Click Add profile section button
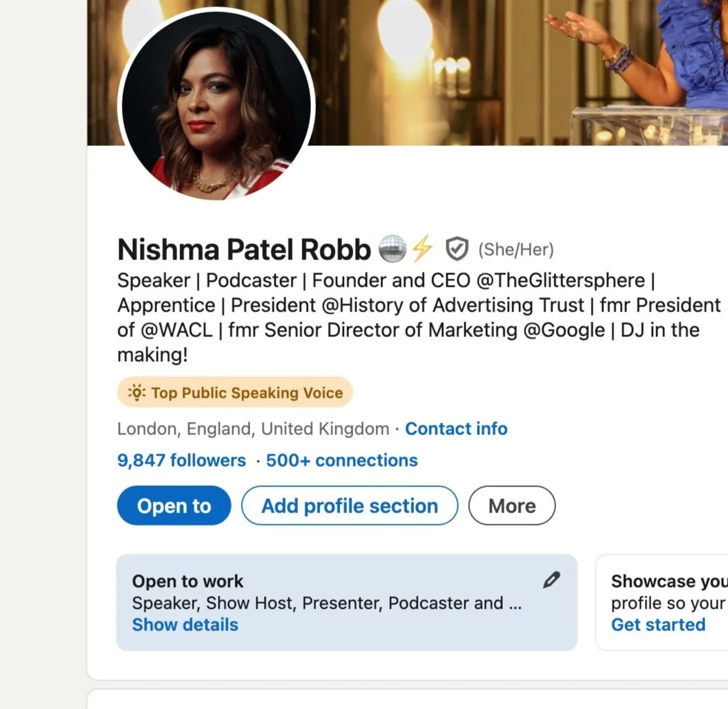The image size is (728, 709). 349,506
